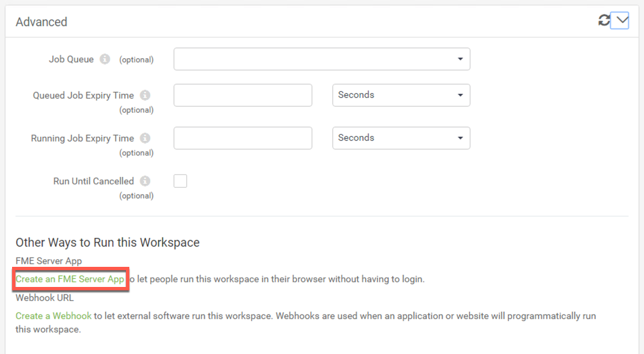Click the Advanced section title

[x=42, y=21]
